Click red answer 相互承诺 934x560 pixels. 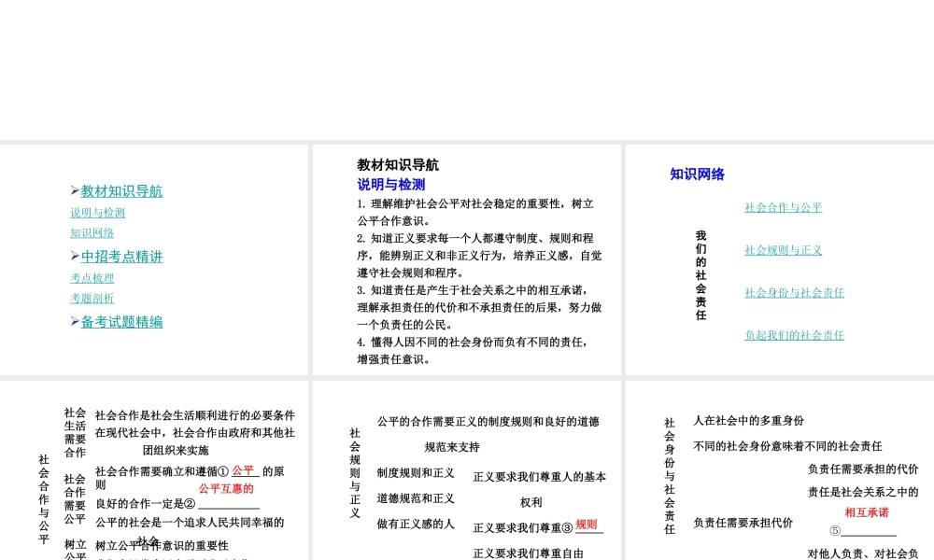[x=867, y=512]
